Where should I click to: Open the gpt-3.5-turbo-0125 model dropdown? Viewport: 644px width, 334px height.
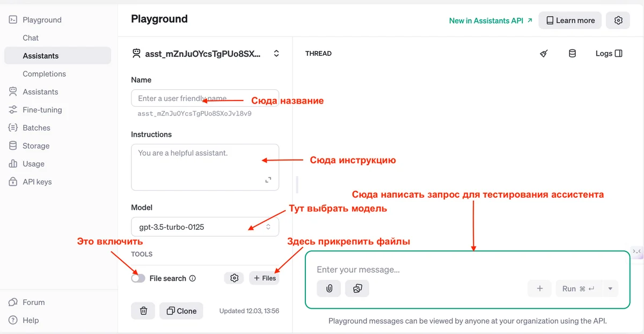click(204, 227)
